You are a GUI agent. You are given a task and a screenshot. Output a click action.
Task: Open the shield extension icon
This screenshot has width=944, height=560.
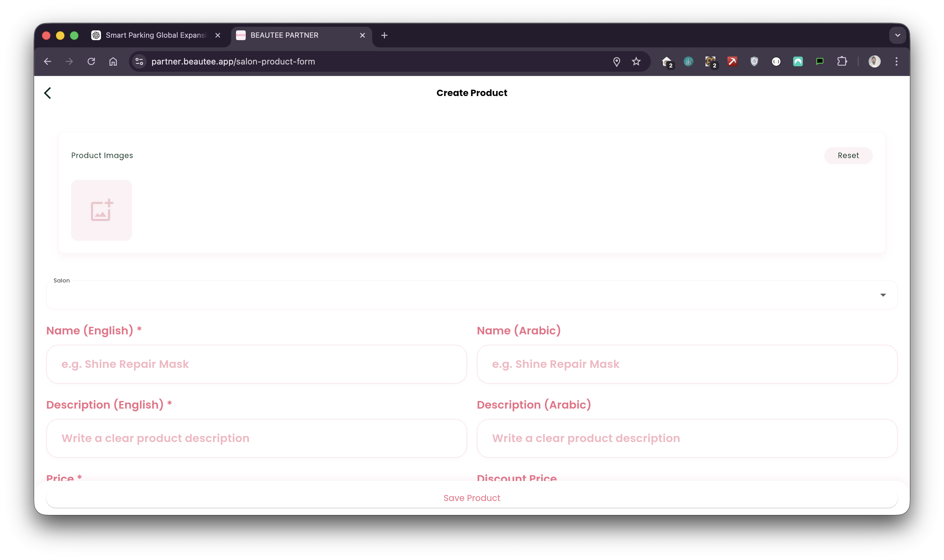click(754, 61)
